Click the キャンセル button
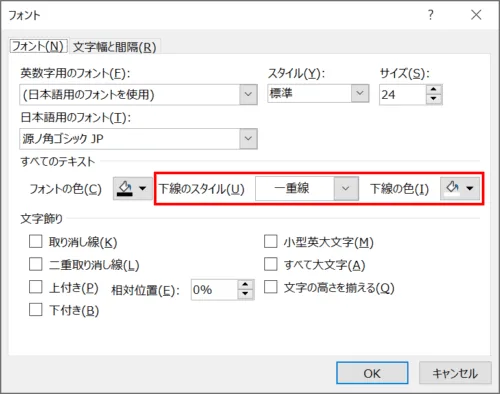The height and width of the screenshot is (394, 500). coord(455,373)
